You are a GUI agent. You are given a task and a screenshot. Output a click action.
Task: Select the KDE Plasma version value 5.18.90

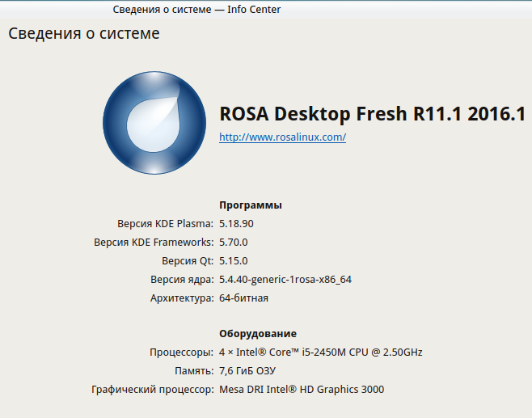coord(242,224)
